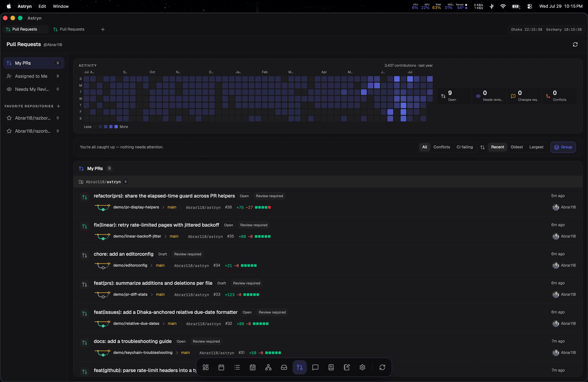588x382 pixels.
Task: Open Control Center from the menu bar
Action: [x=530, y=6]
